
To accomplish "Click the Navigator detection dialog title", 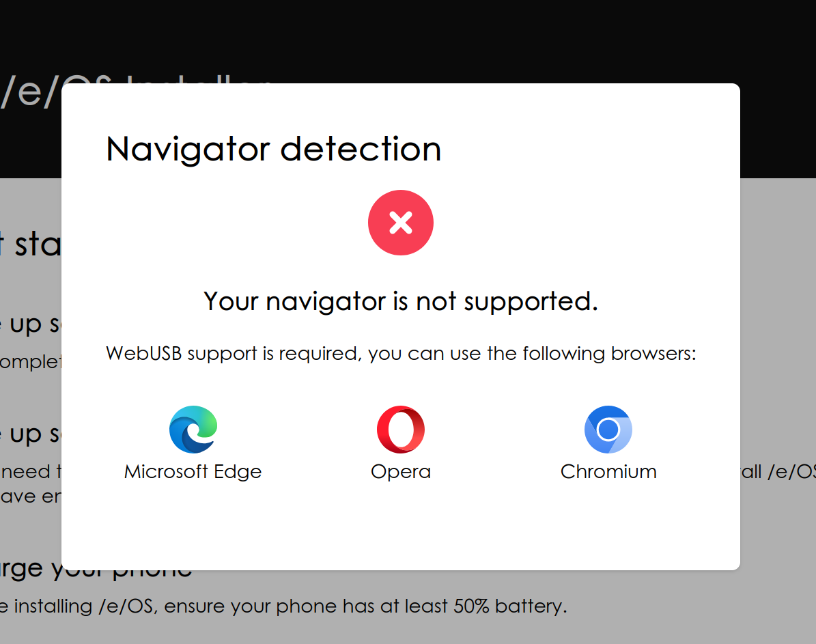I will (x=274, y=149).
